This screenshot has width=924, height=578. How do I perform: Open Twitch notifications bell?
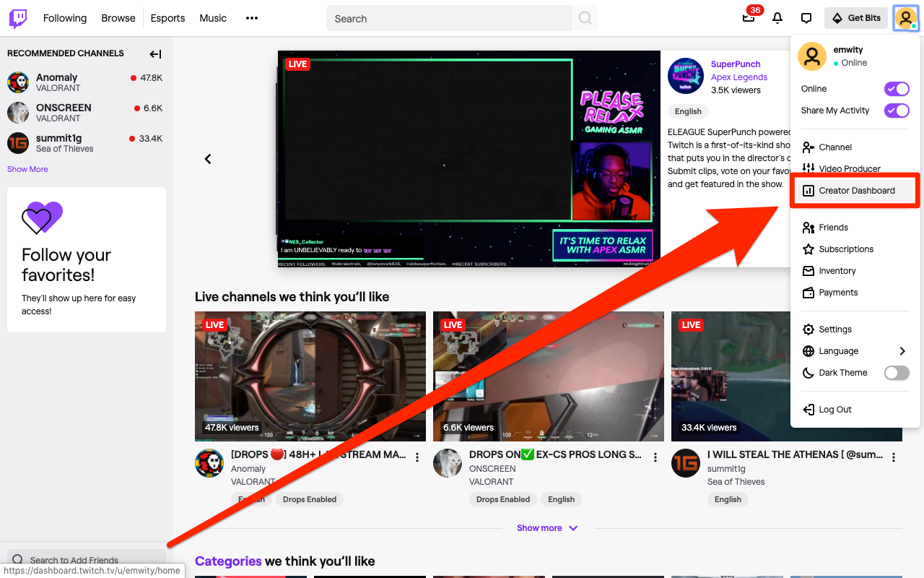click(x=777, y=18)
